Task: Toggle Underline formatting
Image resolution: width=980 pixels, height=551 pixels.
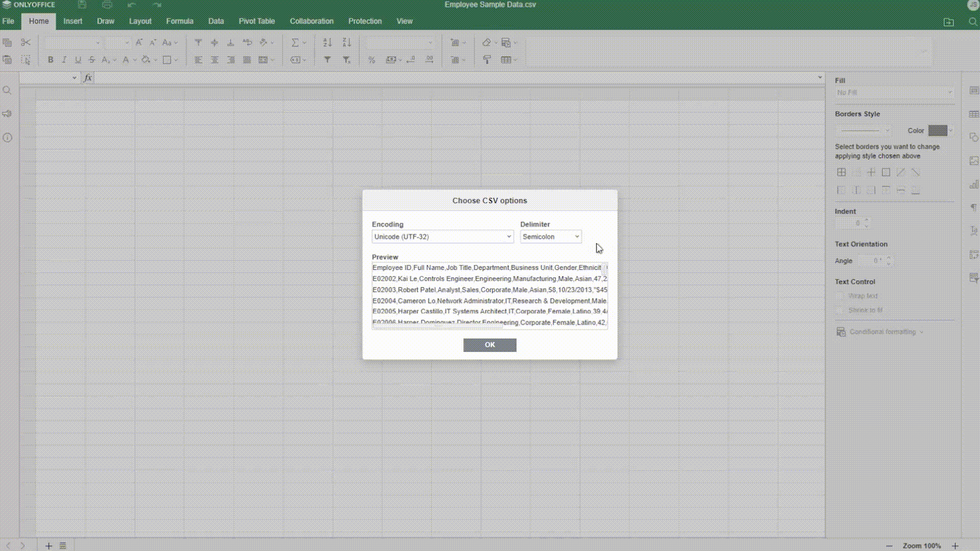Action: pyautogui.click(x=78, y=60)
